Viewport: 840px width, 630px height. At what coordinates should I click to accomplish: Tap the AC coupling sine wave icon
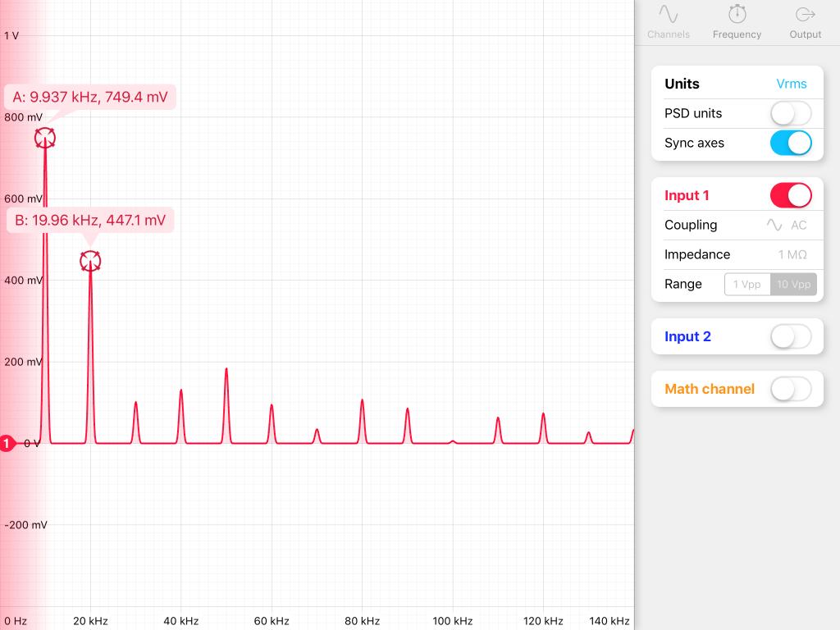(x=774, y=225)
